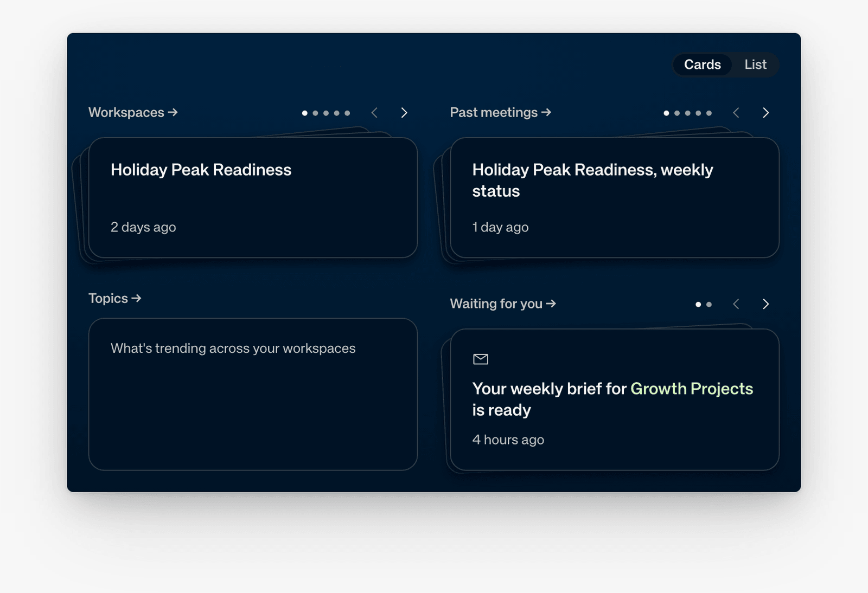Go to previous Workspaces card
Image resolution: width=868 pixels, height=593 pixels.
coord(374,113)
